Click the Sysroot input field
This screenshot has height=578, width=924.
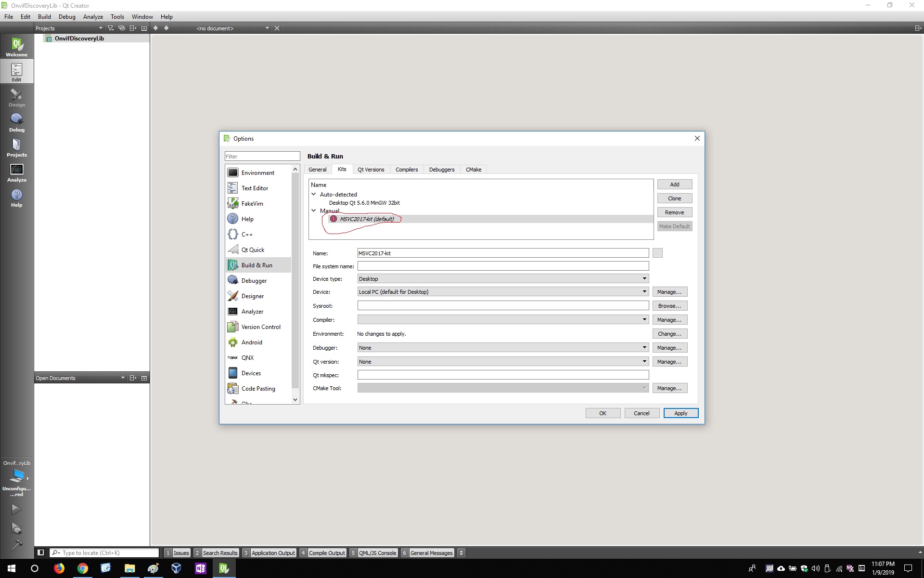(x=502, y=306)
